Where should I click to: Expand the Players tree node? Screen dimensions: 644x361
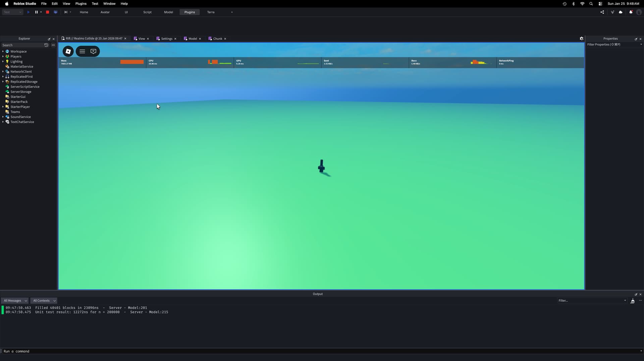coord(3,56)
